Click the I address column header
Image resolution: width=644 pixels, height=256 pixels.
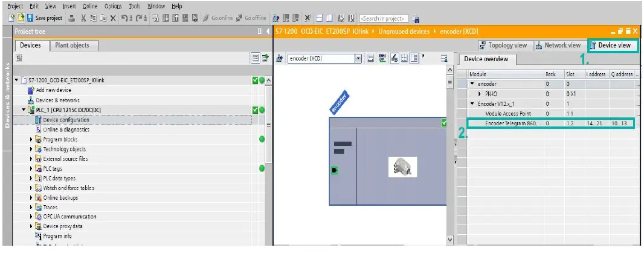(597, 74)
